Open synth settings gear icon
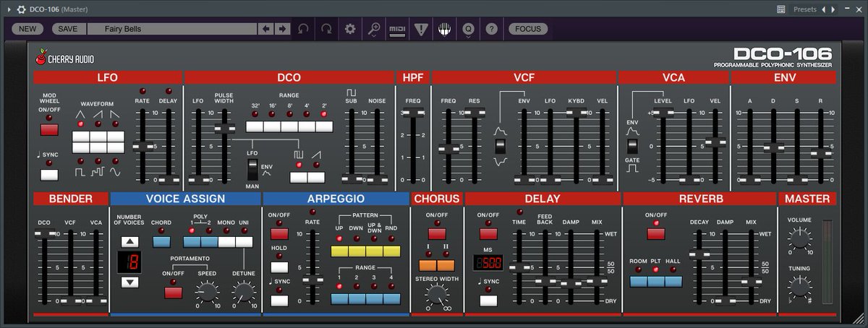The width and height of the screenshot is (868, 328). (x=350, y=29)
